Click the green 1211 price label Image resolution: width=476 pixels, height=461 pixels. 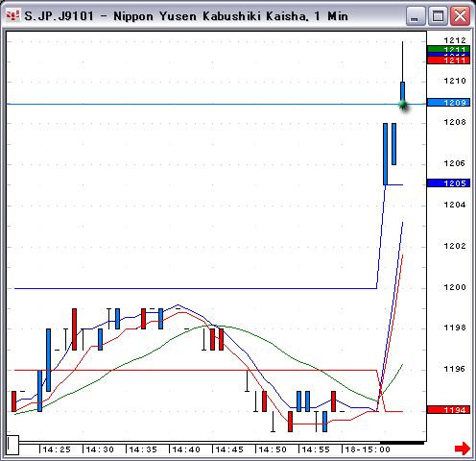tap(448, 49)
